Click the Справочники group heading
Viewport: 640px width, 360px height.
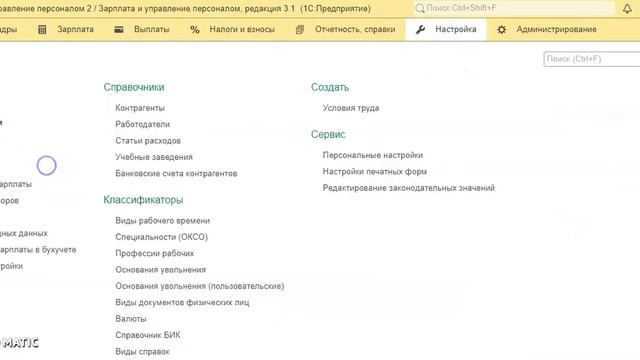(134, 87)
